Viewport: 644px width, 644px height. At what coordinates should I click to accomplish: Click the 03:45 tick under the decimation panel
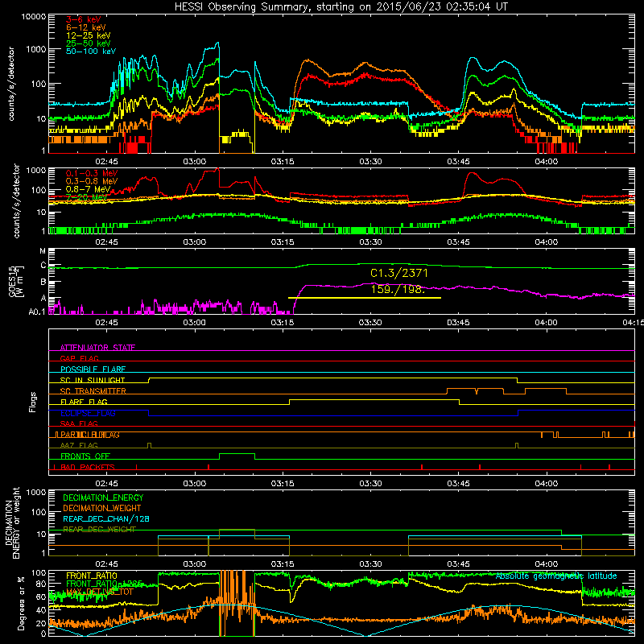(x=458, y=564)
